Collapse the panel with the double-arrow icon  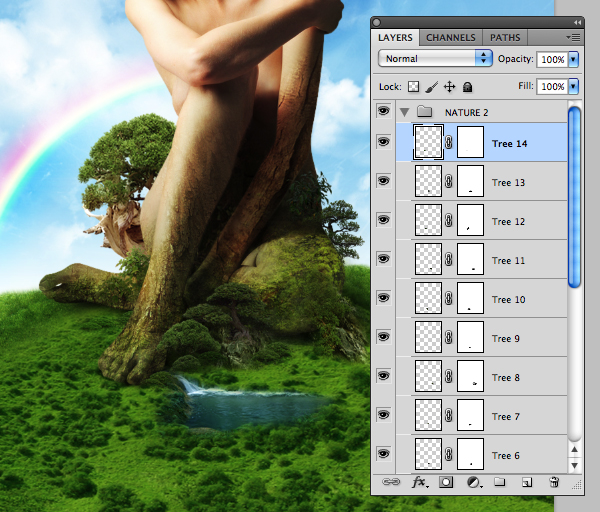pyautogui.click(x=577, y=23)
